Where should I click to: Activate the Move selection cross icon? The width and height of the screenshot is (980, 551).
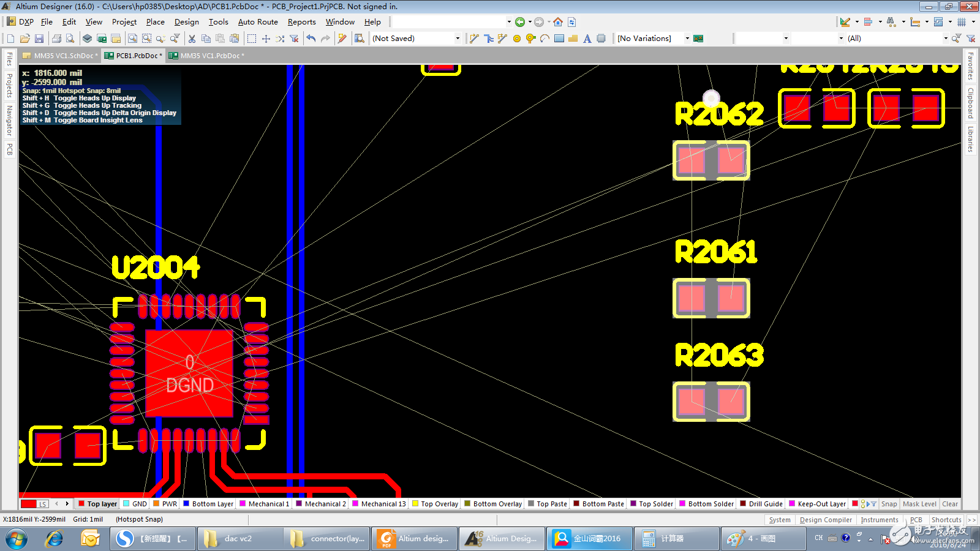tap(266, 39)
